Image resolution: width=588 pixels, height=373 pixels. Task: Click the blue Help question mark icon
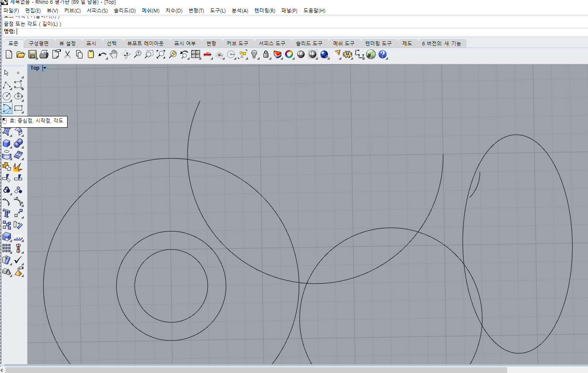tap(383, 54)
